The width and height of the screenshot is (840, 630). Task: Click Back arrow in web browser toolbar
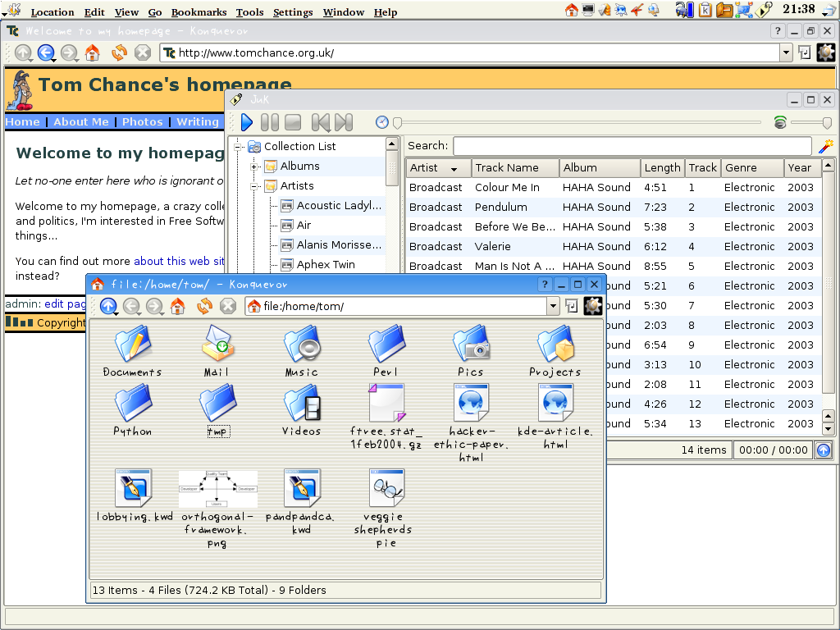coord(46,52)
